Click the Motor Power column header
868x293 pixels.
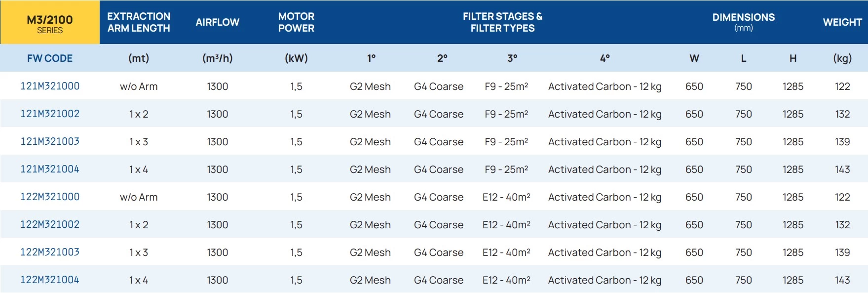[296, 22]
